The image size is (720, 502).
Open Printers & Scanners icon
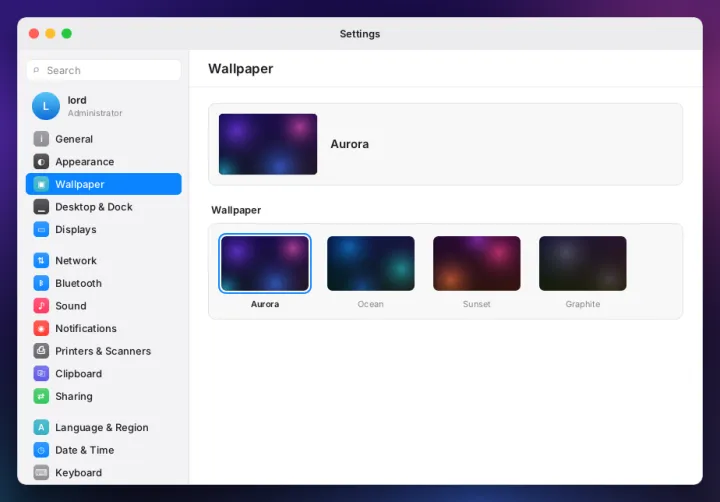pyautogui.click(x=41, y=351)
